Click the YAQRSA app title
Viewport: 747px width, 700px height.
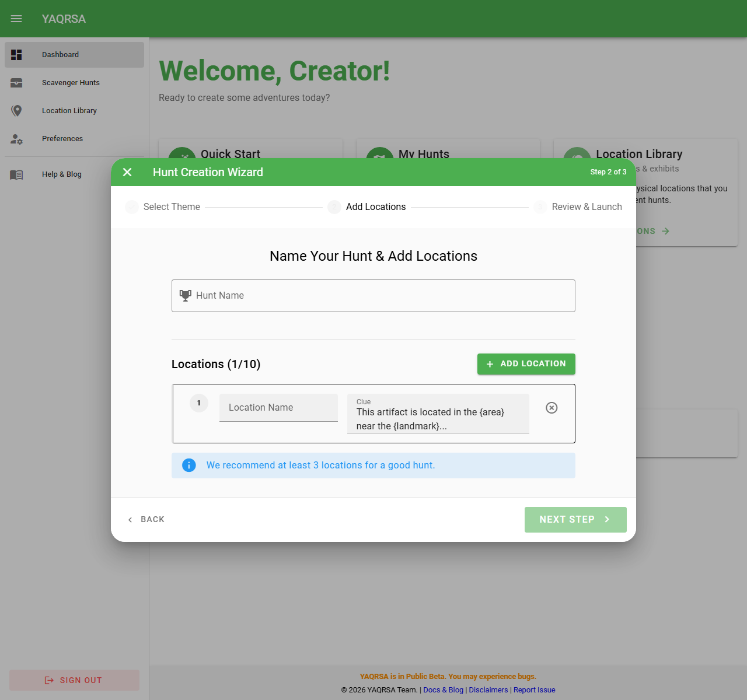(x=64, y=19)
